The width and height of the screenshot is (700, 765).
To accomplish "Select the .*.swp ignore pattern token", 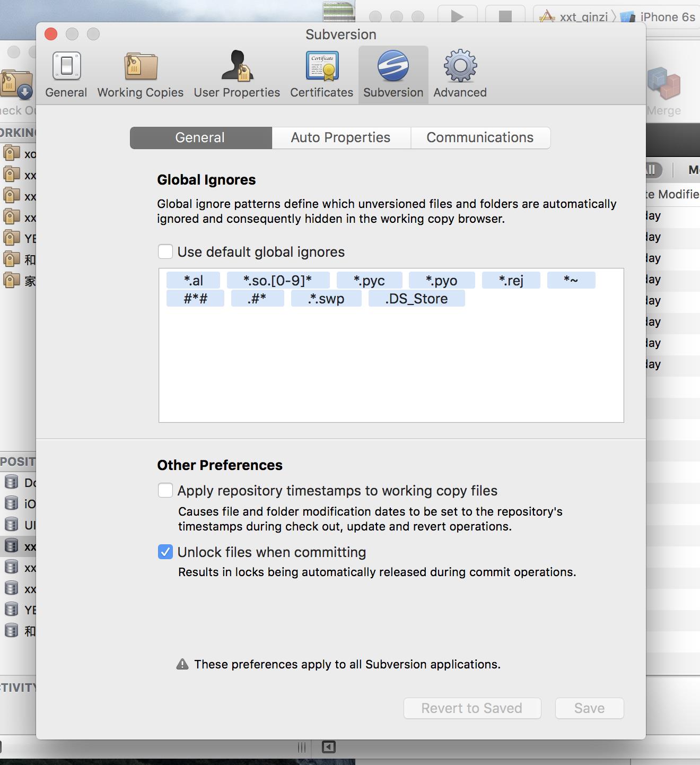I will pyautogui.click(x=326, y=298).
